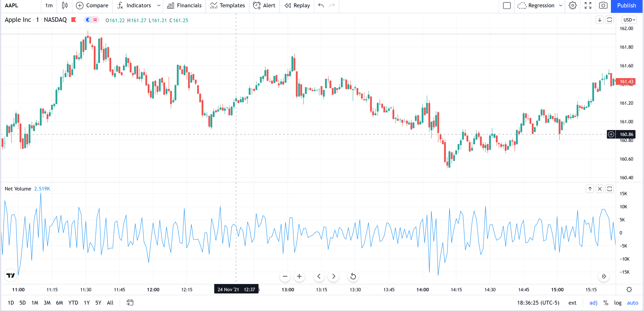Select the 1M date range
The height and width of the screenshot is (311, 644).
click(35, 303)
